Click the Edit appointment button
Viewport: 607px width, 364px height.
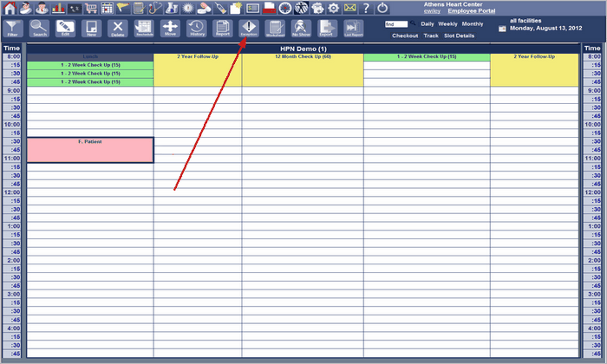(x=65, y=29)
